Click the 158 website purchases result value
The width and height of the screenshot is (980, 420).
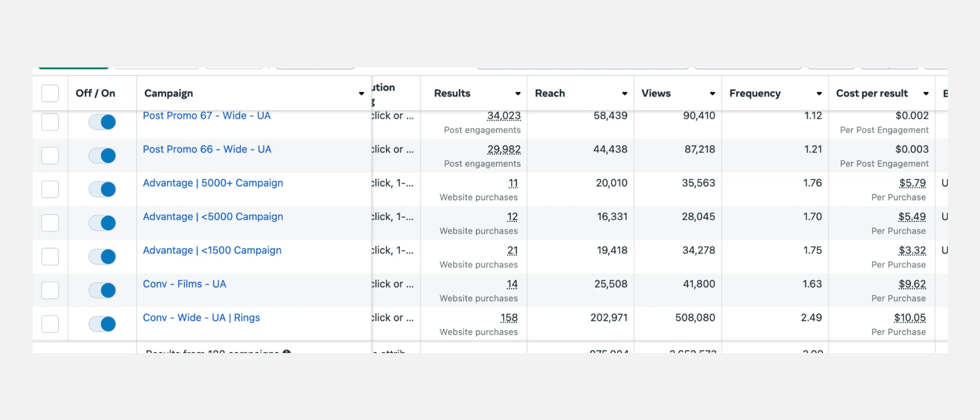pos(509,318)
